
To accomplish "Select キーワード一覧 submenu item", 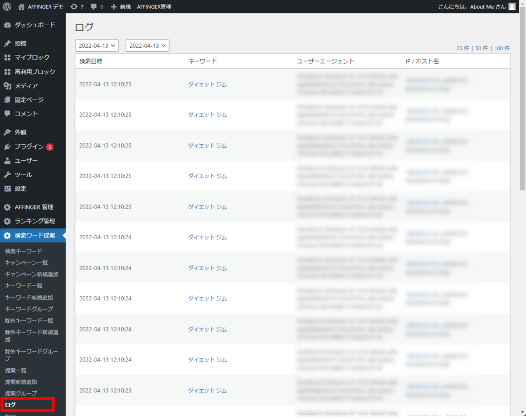I will [24, 285].
